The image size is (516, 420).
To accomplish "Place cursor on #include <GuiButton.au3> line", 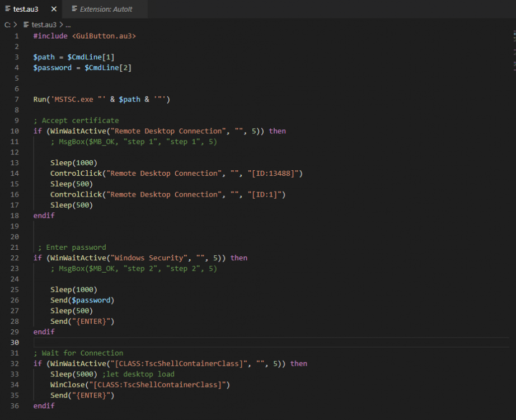I will click(85, 36).
